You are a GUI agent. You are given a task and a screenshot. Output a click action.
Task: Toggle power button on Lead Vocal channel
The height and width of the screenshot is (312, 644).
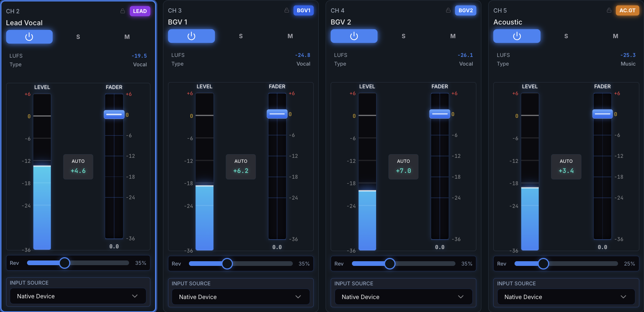click(29, 37)
